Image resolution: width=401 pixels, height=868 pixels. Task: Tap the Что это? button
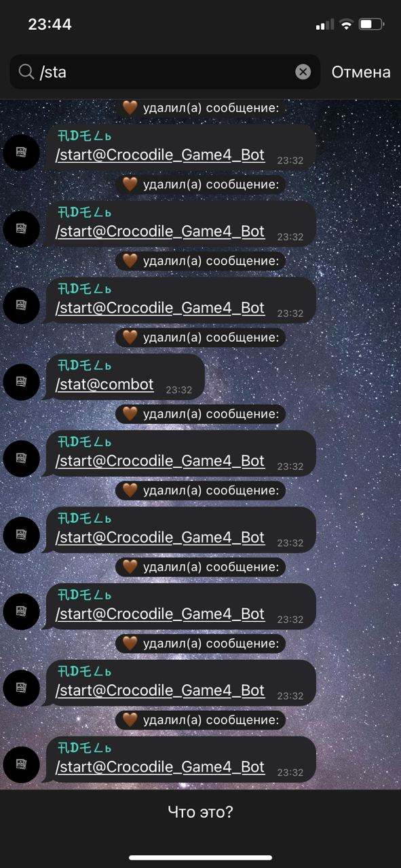tap(200, 812)
